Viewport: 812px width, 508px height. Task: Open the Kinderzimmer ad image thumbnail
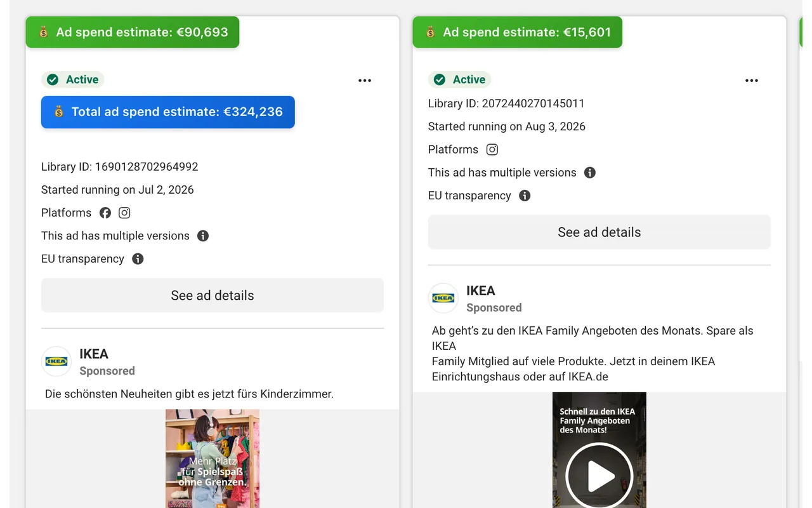[213, 458]
